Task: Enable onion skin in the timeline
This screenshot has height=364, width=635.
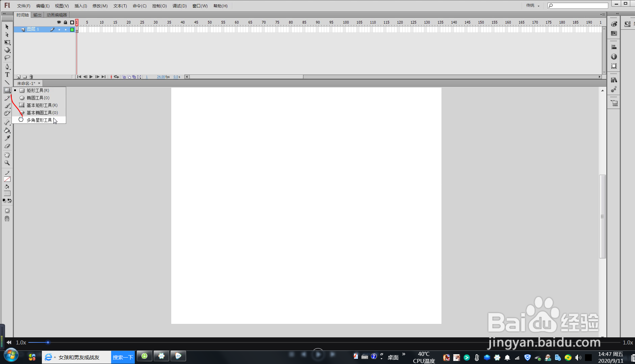Action: [124, 77]
